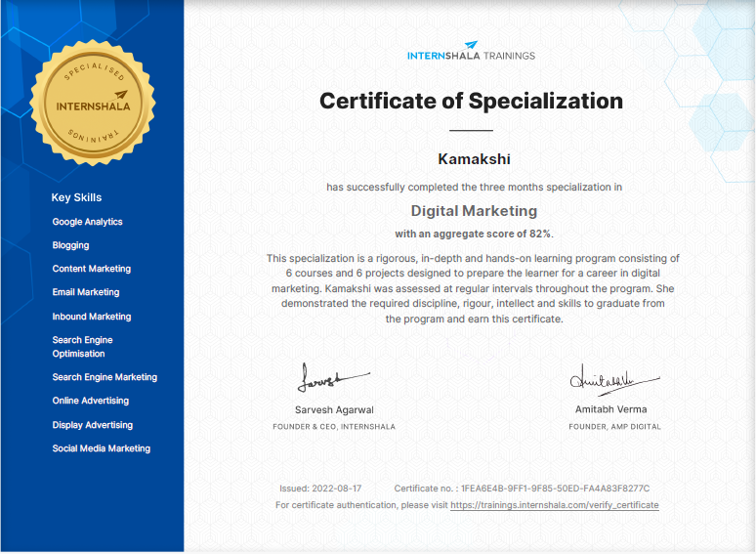Viewport: 756px width, 554px height.
Task: Select the 'Certificate of Specialization' heading
Action: 471,102
